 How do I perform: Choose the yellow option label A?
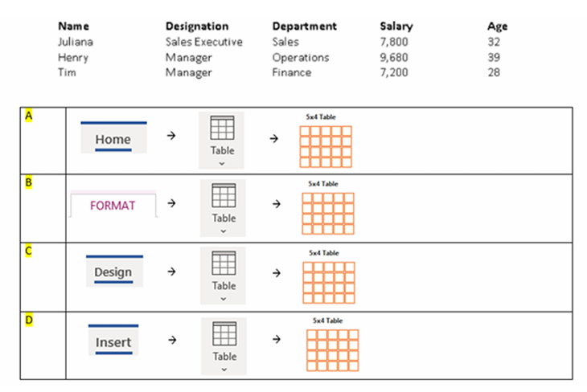click(29, 116)
